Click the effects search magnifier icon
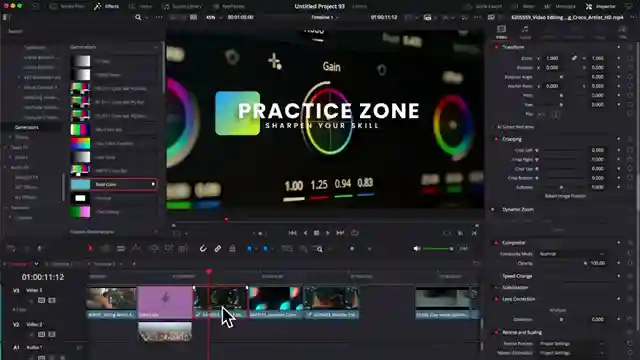 tap(138, 18)
